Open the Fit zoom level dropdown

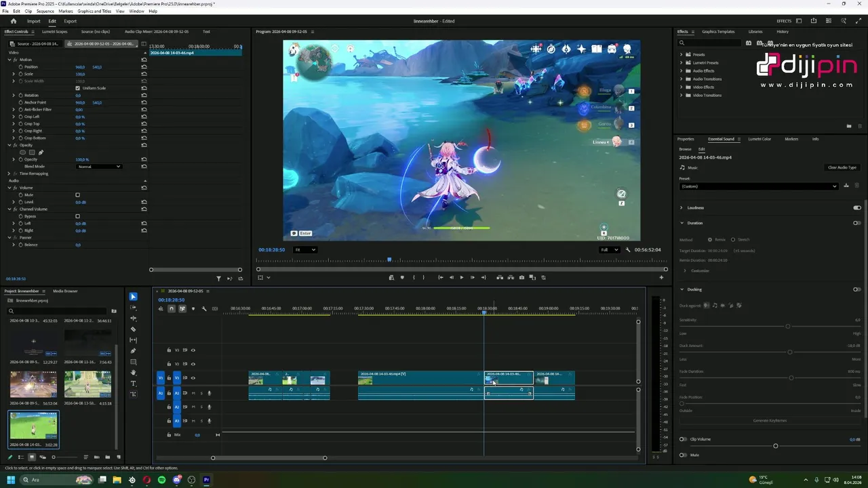click(305, 249)
